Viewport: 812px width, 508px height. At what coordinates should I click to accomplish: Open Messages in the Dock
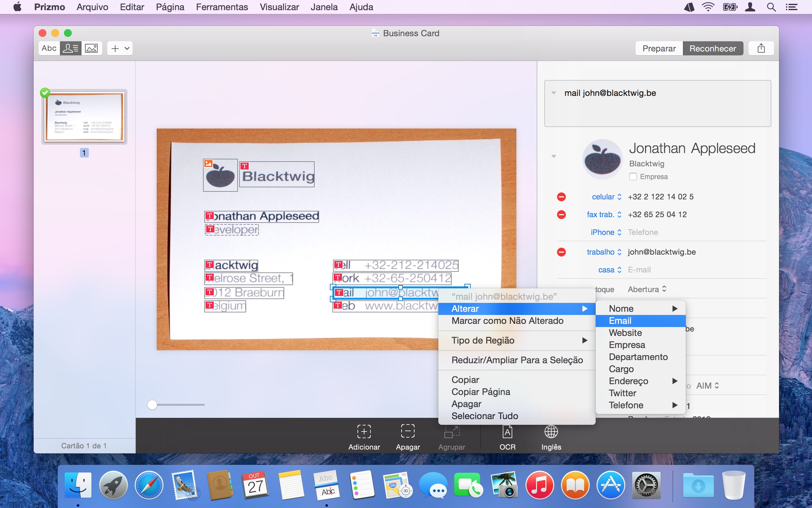coord(433,486)
